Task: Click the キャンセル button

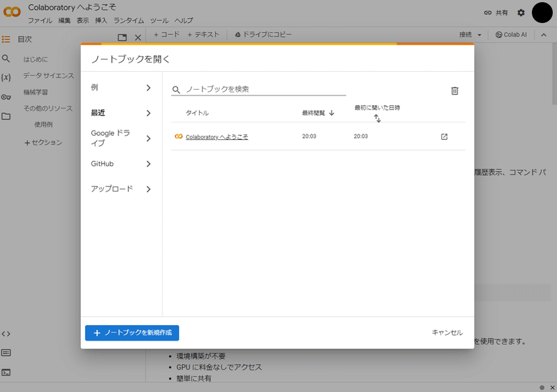Action: pyautogui.click(x=447, y=333)
